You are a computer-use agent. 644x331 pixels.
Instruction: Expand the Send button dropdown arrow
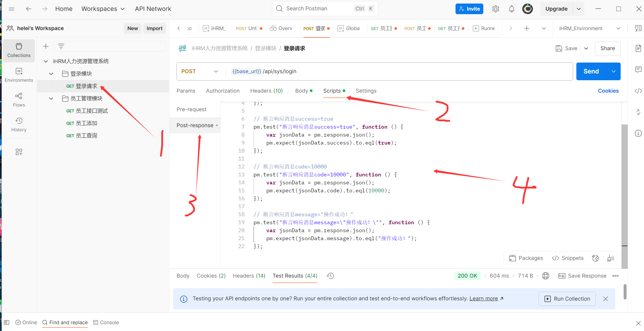[614, 71]
